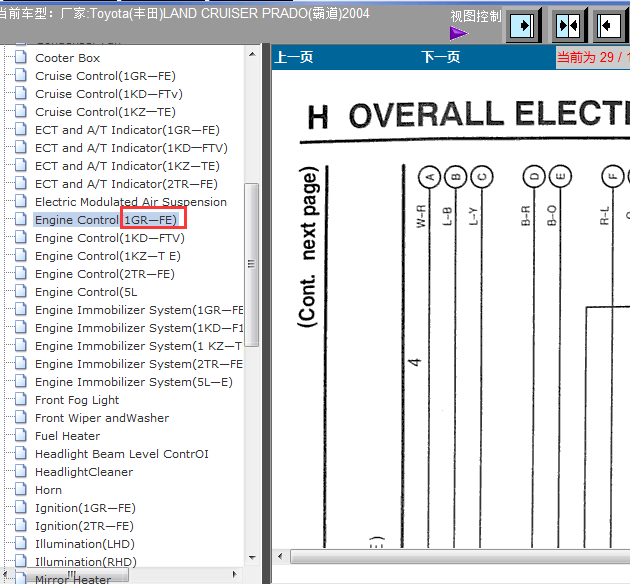
Task: Click document icon beside HeadlightCleaner
Action: 20,471
